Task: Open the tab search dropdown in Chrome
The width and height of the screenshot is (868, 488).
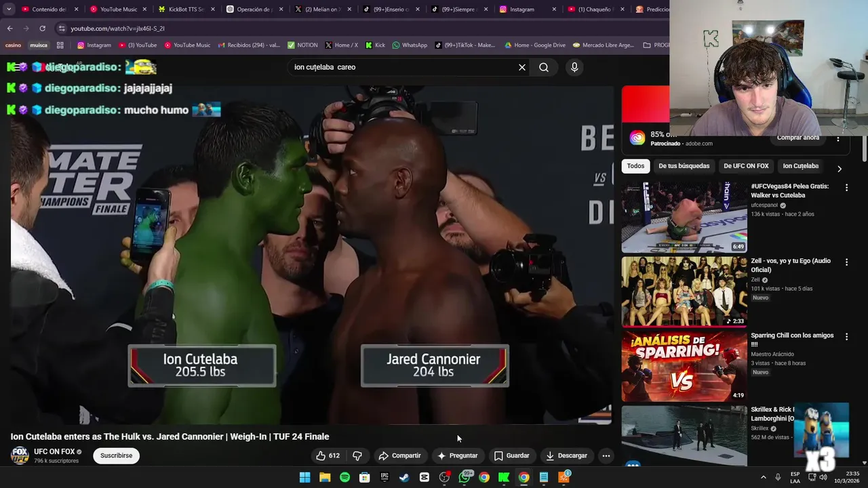Action: click(x=9, y=9)
